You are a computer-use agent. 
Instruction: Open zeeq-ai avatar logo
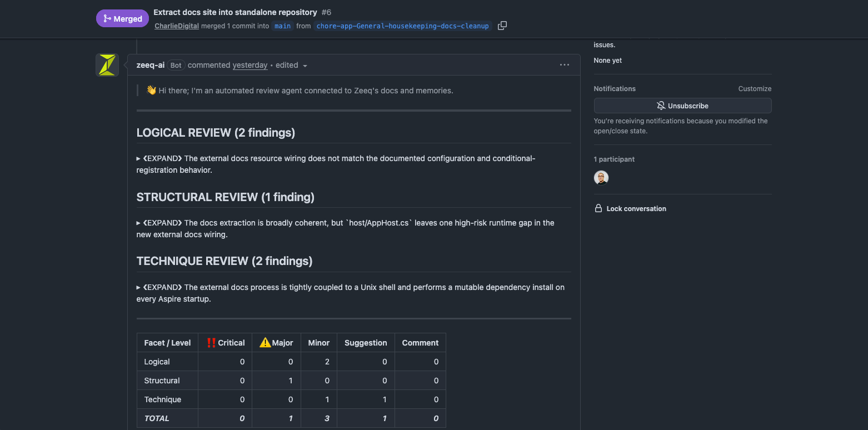coord(107,65)
